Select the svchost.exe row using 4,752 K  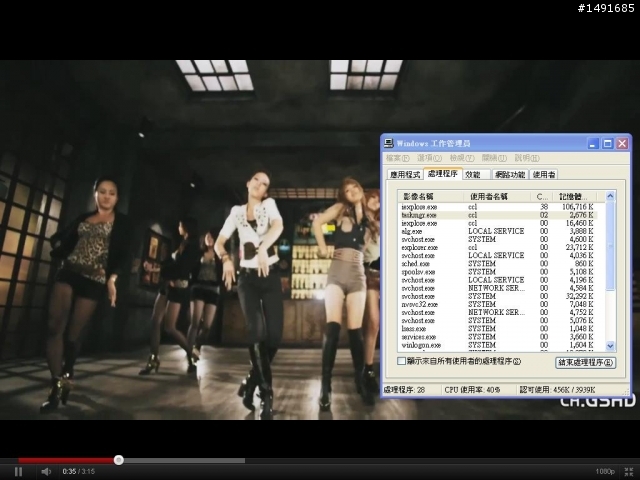498,313
